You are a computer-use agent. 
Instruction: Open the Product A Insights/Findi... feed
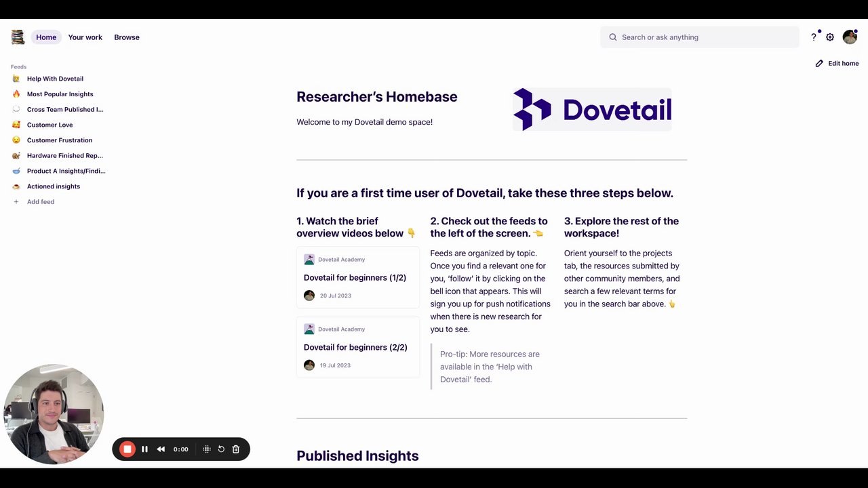pos(66,171)
